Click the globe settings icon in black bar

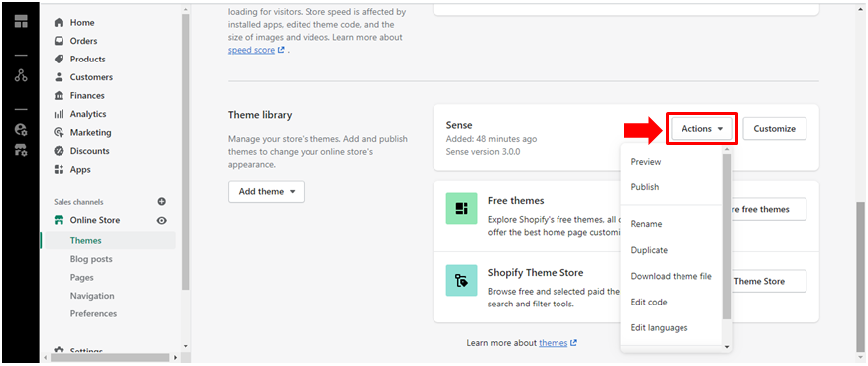(x=21, y=130)
